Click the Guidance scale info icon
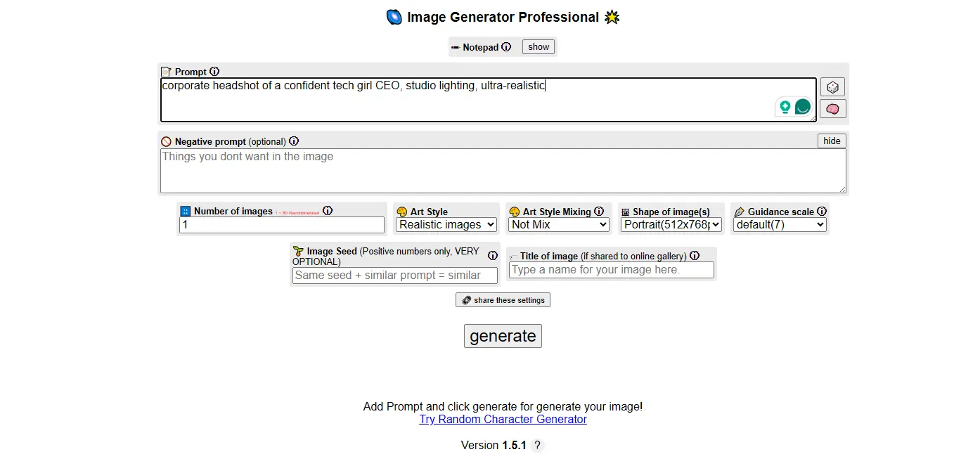The width and height of the screenshot is (980, 466). [x=822, y=212]
